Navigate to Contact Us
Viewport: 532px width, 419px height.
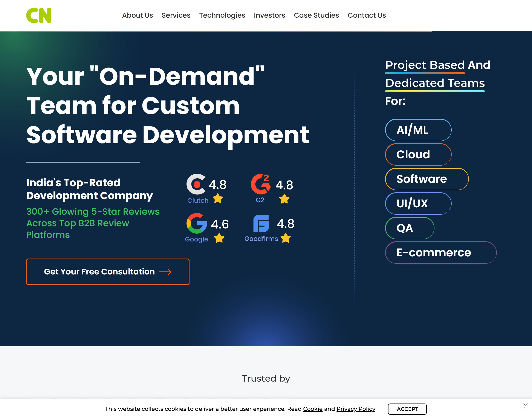pos(367,15)
